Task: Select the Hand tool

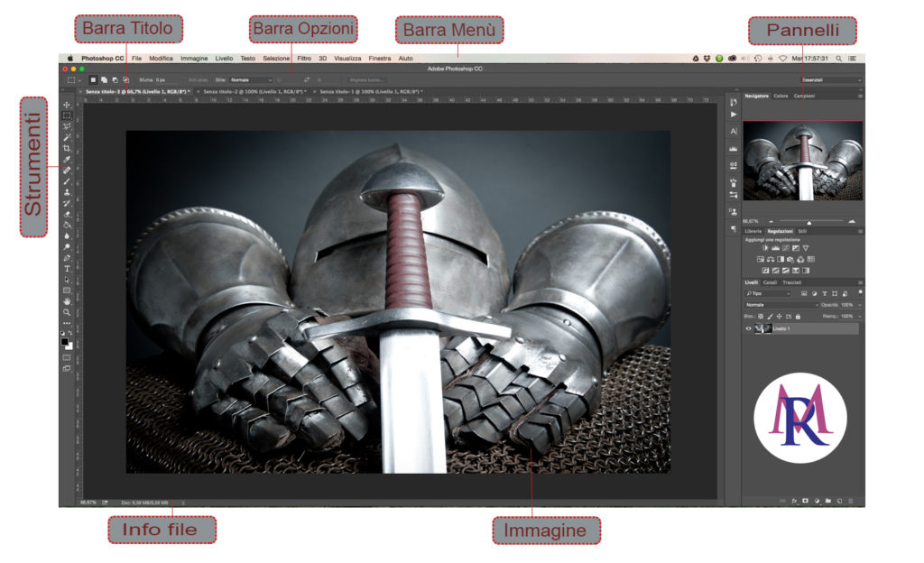Action: pyautogui.click(x=67, y=301)
